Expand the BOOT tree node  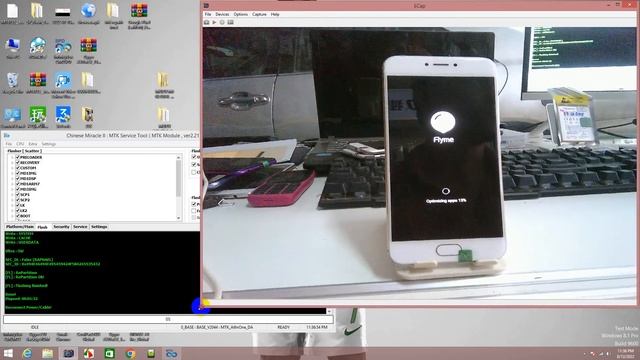point(13,216)
